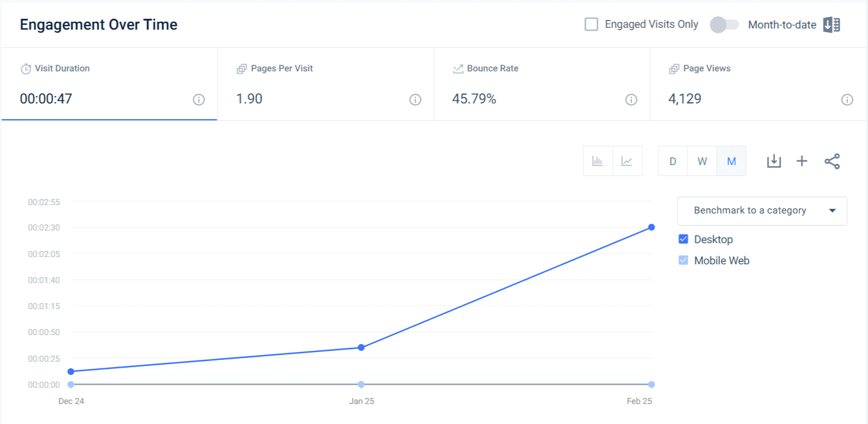Select the Pages Per Visit tab
This screenshot has width=868, height=424.
pos(325,84)
